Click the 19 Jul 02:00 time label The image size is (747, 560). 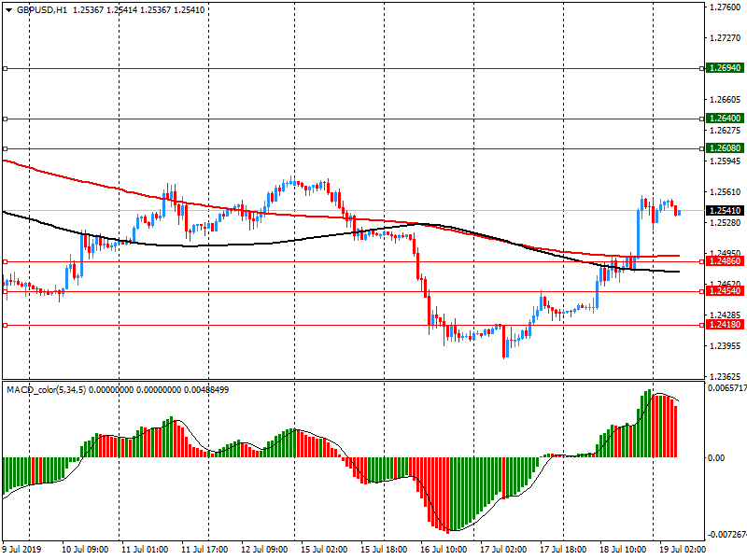pos(683,550)
